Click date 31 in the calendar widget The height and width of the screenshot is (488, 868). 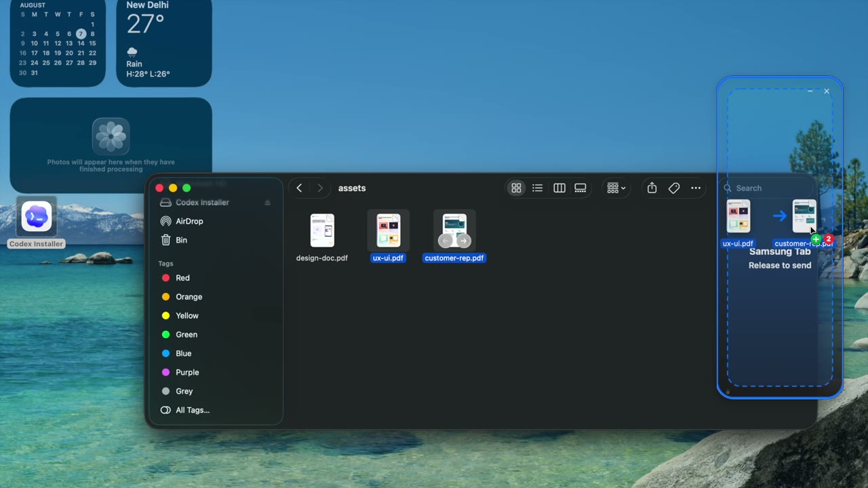35,73
